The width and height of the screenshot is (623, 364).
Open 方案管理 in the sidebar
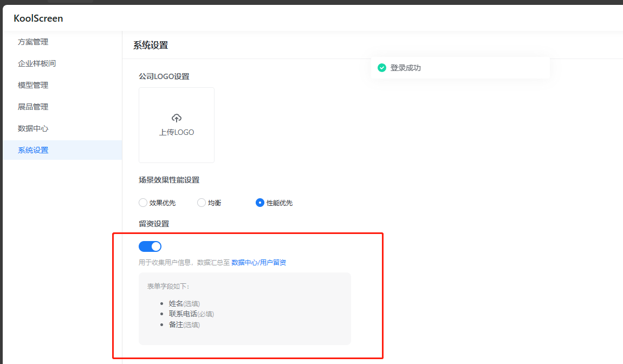click(33, 42)
